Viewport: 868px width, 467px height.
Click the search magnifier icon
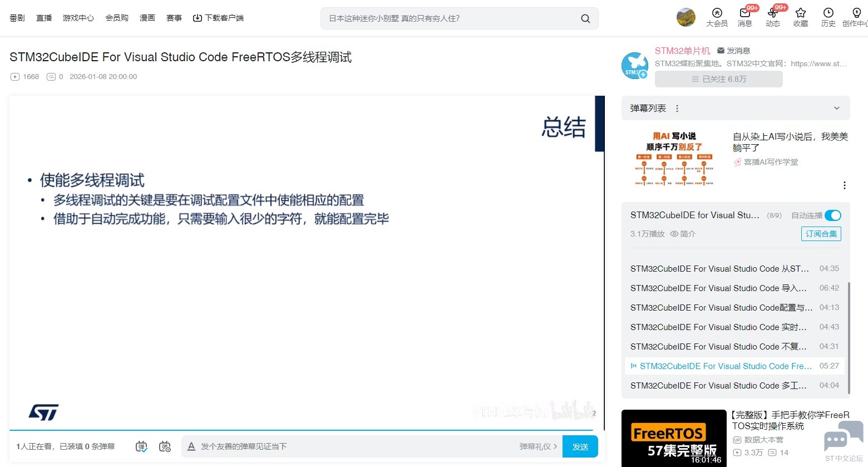(585, 18)
